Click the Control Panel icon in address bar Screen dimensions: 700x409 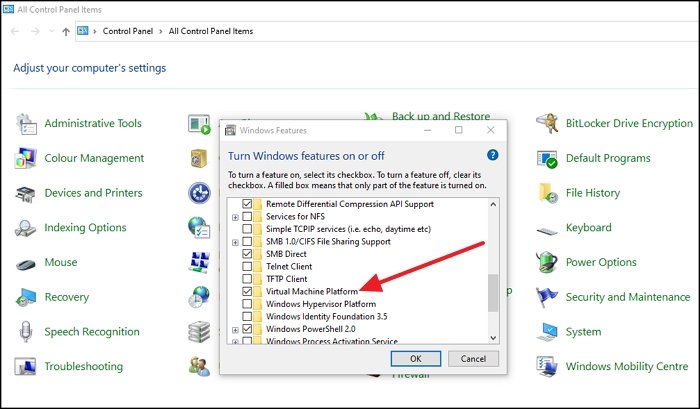pyautogui.click(x=83, y=31)
